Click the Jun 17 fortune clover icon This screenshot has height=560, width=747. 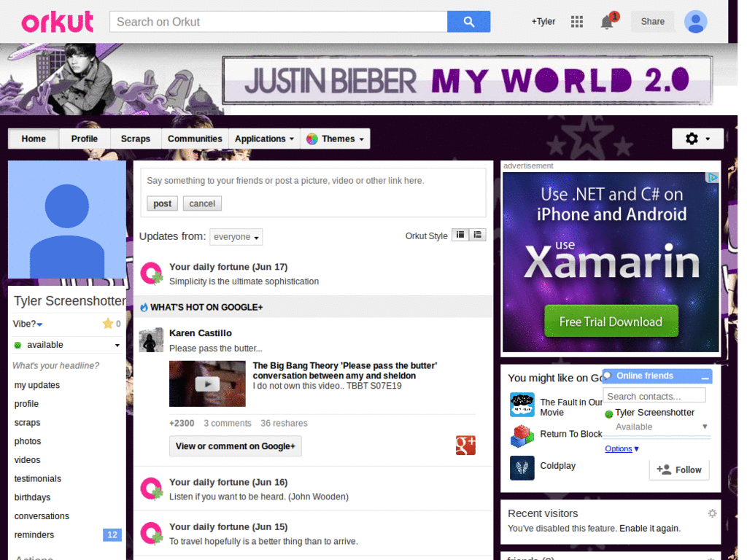click(152, 273)
